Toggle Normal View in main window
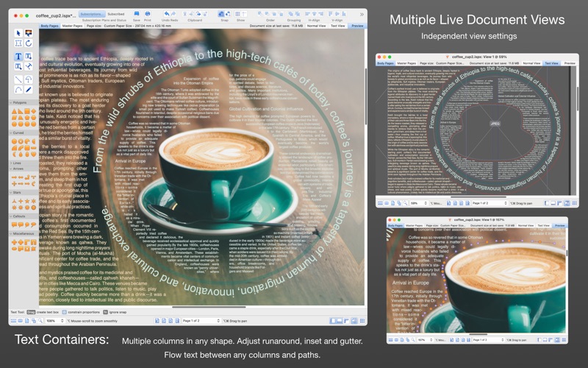The image size is (588, 368). pyautogui.click(x=317, y=26)
